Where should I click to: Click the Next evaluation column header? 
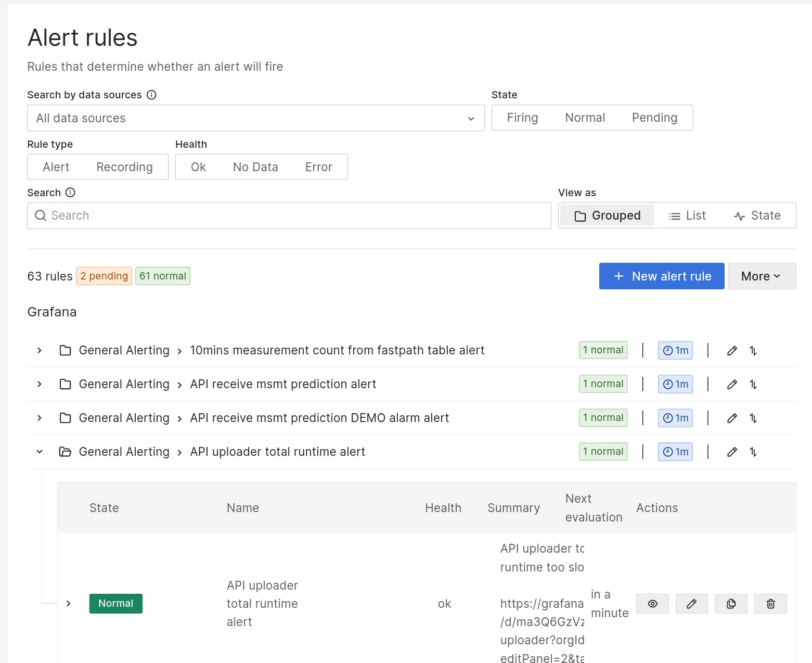(x=594, y=508)
